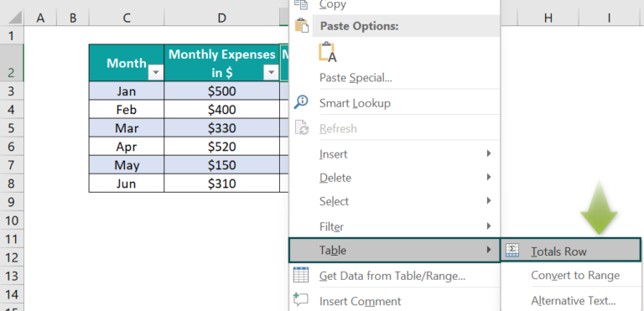
Task: Select column H header
Action: [x=548, y=18]
